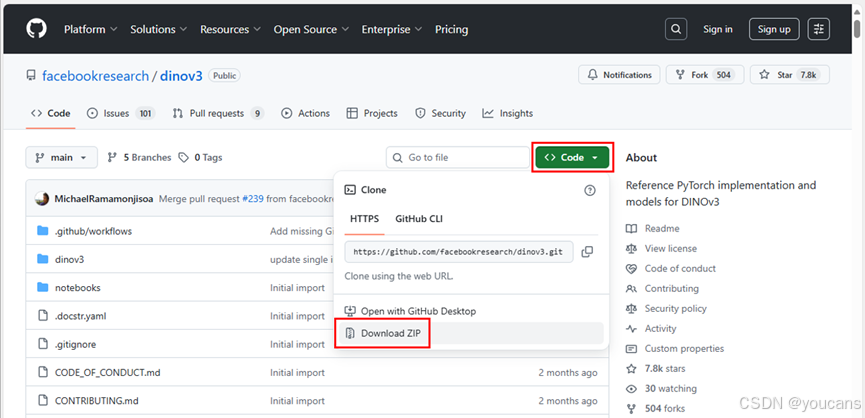Open the facebookresearch owner link
The image size is (865, 418).
(95, 76)
